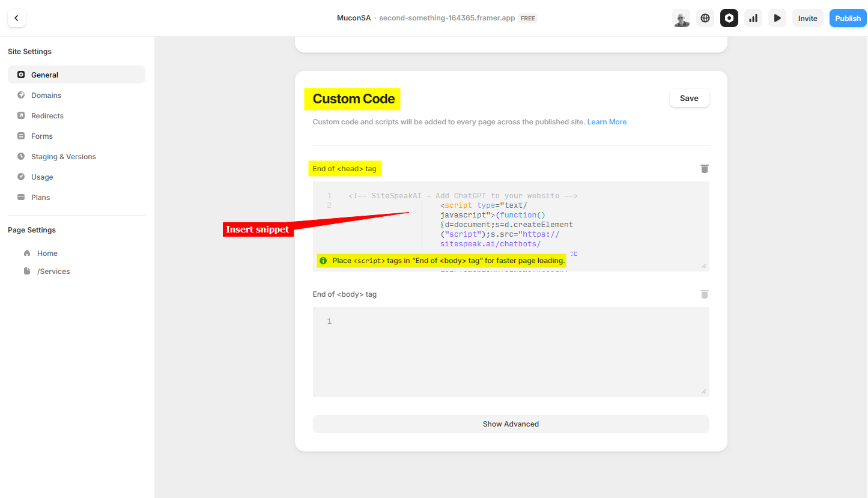Screen dimensions: 868x498
Task: Go back using the arrow button
Action: (17, 19)
